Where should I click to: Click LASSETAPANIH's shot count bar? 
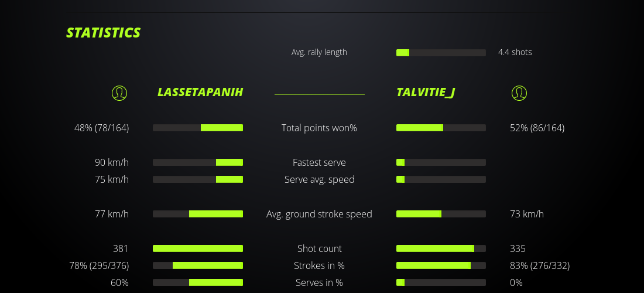(198, 248)
